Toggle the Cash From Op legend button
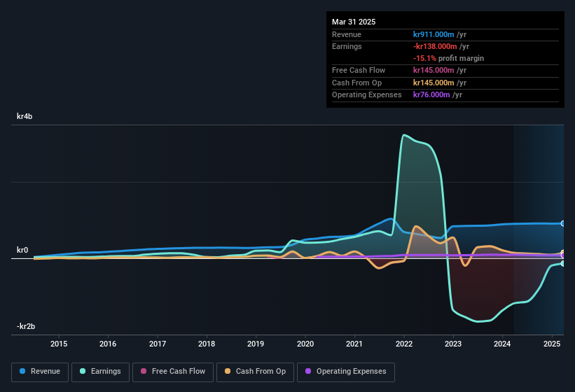575x392 pixels. coord(255,372)
